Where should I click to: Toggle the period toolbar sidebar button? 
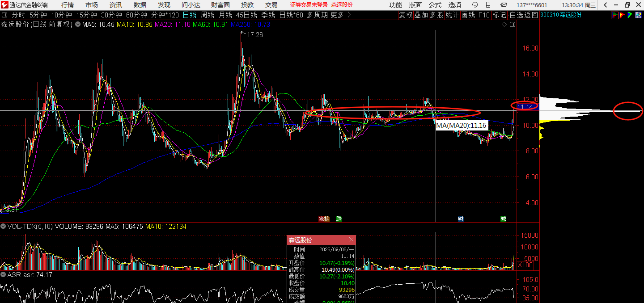(x=4, y=15)
